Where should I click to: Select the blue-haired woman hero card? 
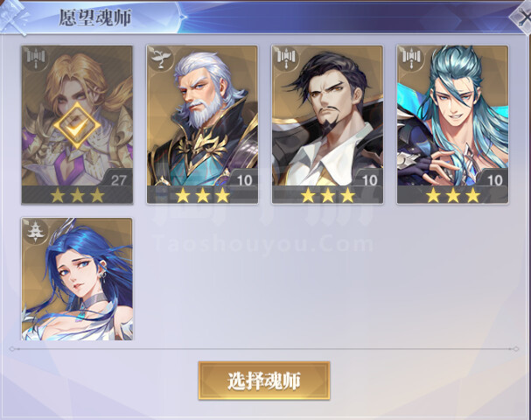click(77, 279)
